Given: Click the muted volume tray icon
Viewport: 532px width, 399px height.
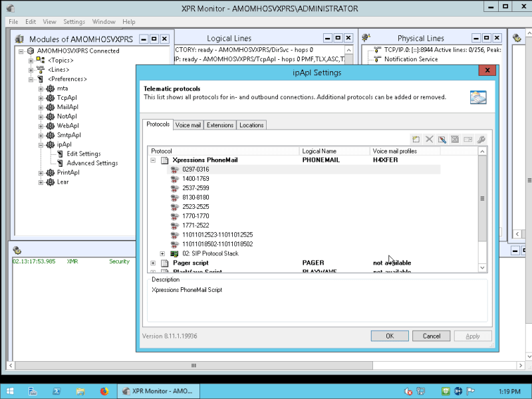Looking at the screenshot, I should coord(408,391).
